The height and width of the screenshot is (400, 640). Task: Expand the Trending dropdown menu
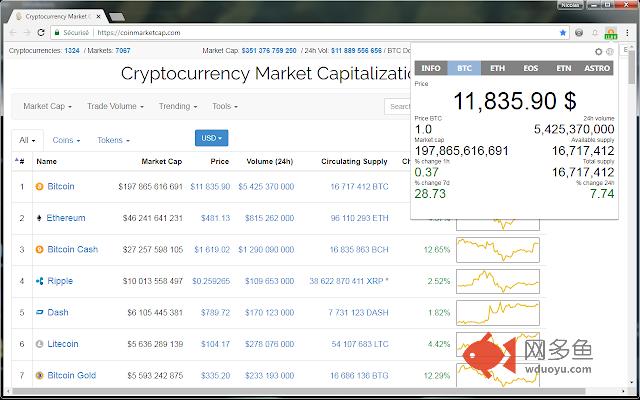178,106
